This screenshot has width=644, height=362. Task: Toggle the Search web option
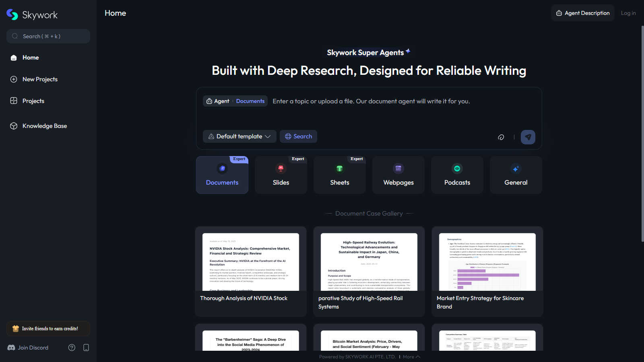(x=298, y=136)
